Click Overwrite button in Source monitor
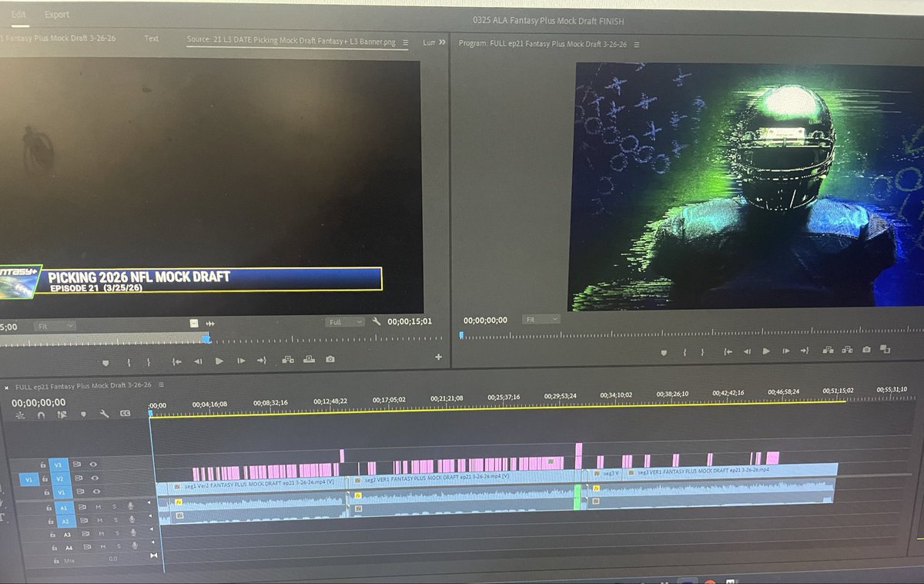 (x=309, y=359)
